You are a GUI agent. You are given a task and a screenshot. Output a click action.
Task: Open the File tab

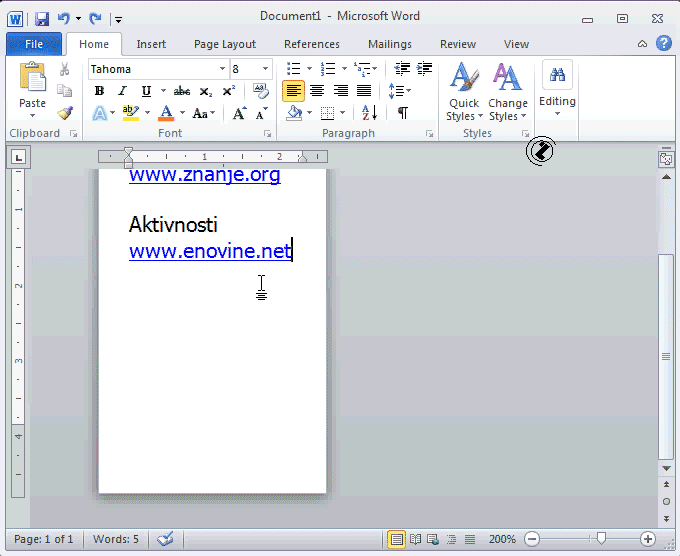pyautogui.click(x=34, y=44)
